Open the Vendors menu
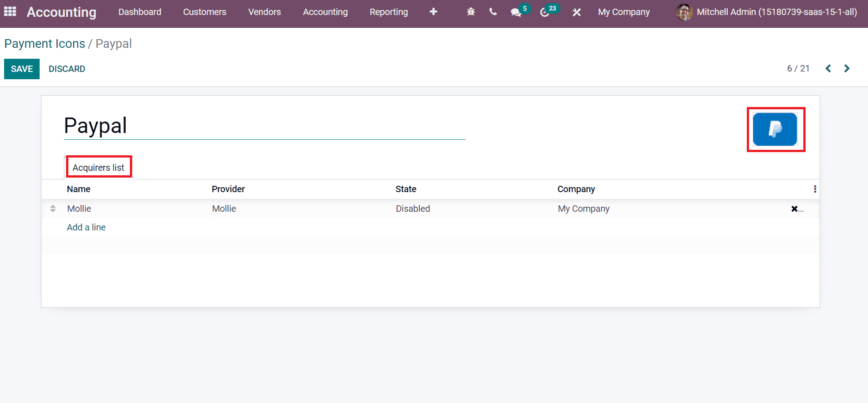 click(264, 12)
